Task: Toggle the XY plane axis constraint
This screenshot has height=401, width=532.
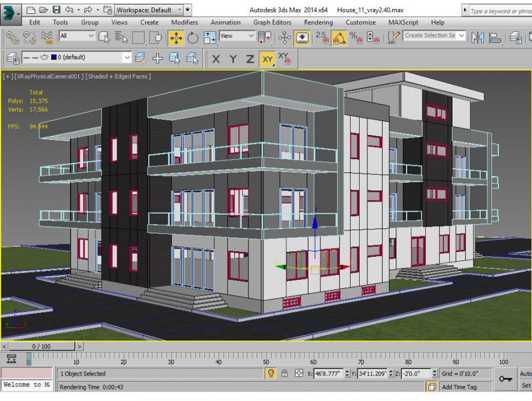Action: point(267,59)
